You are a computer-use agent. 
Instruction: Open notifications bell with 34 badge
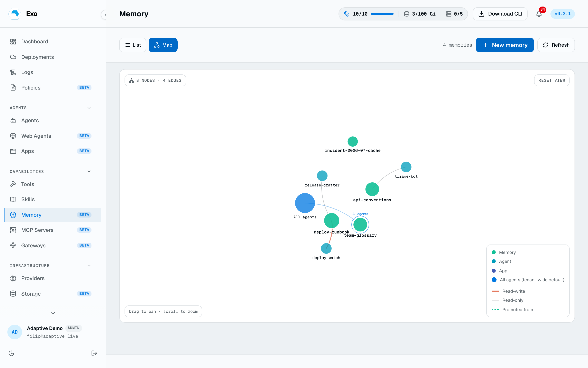tap(539, 14)
